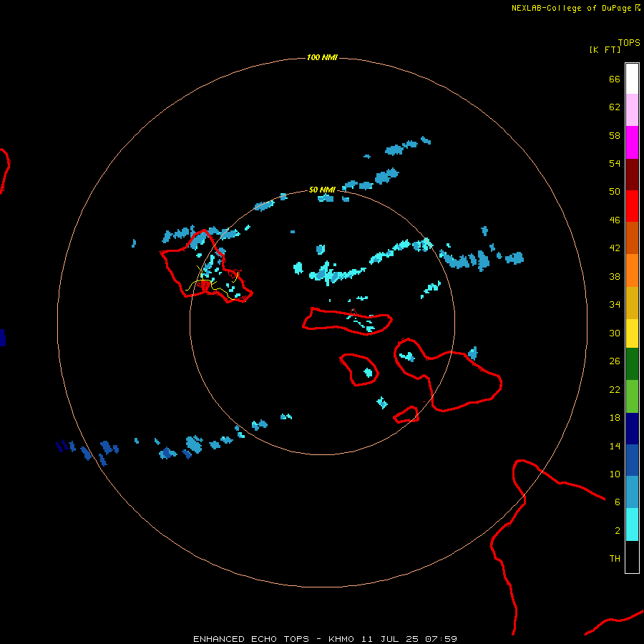Click the TOPS legend heading
Image resolution: width=644 pixels, height=644 pixels.
(x=629, y=42)
